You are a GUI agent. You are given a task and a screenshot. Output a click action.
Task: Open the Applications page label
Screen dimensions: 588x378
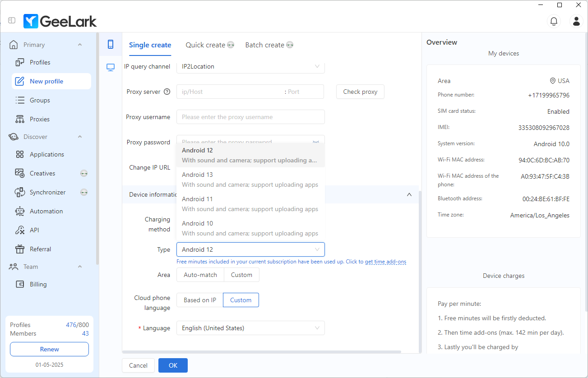(x=47, y=154)
